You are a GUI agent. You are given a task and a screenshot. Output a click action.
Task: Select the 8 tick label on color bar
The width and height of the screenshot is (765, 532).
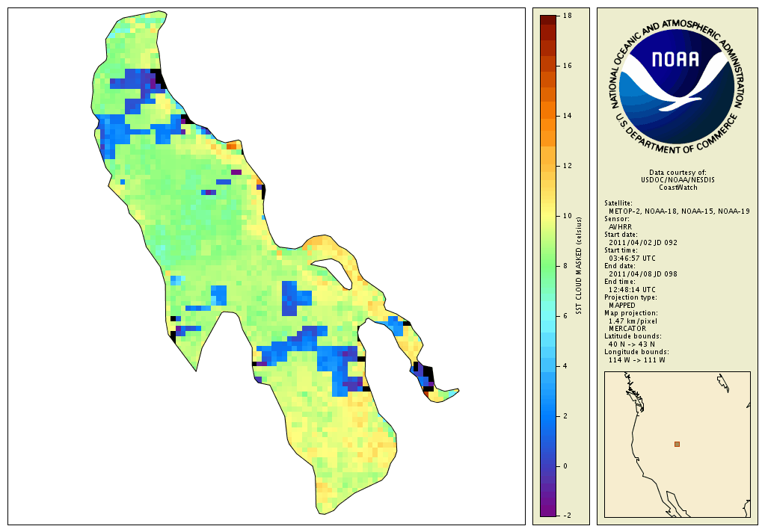565,266
